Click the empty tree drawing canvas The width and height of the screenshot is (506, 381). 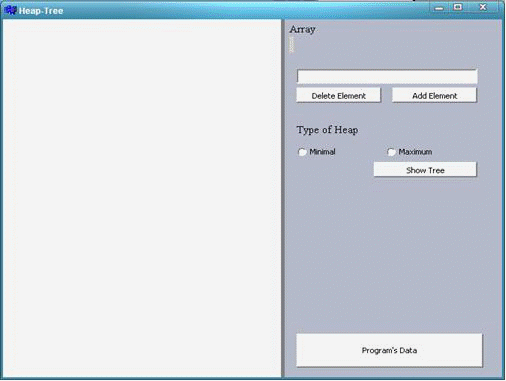click(x=142, y=198)
